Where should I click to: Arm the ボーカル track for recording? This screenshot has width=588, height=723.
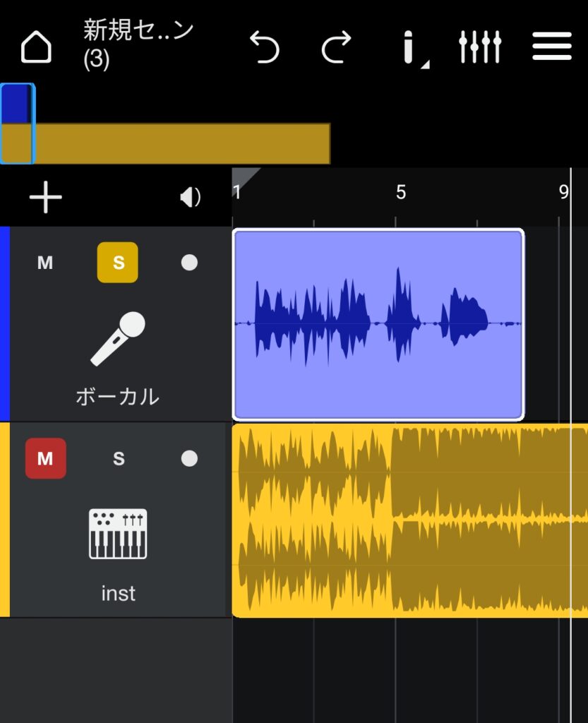point(188,263)
